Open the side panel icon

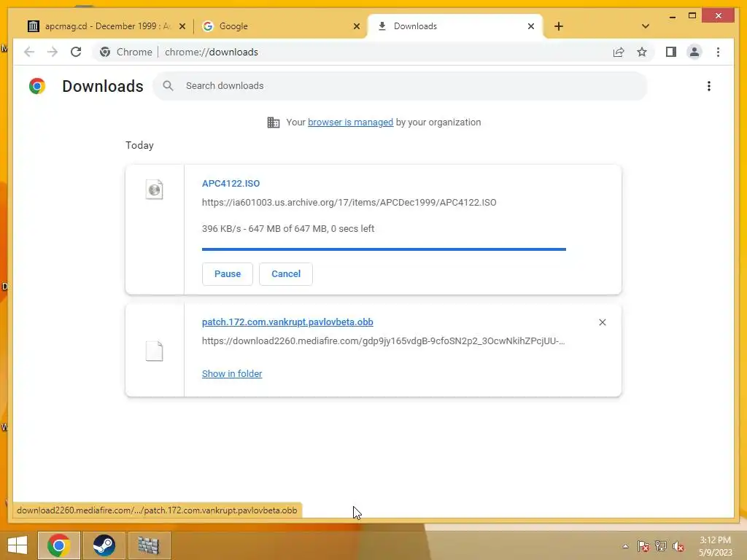tap(671, 52)
